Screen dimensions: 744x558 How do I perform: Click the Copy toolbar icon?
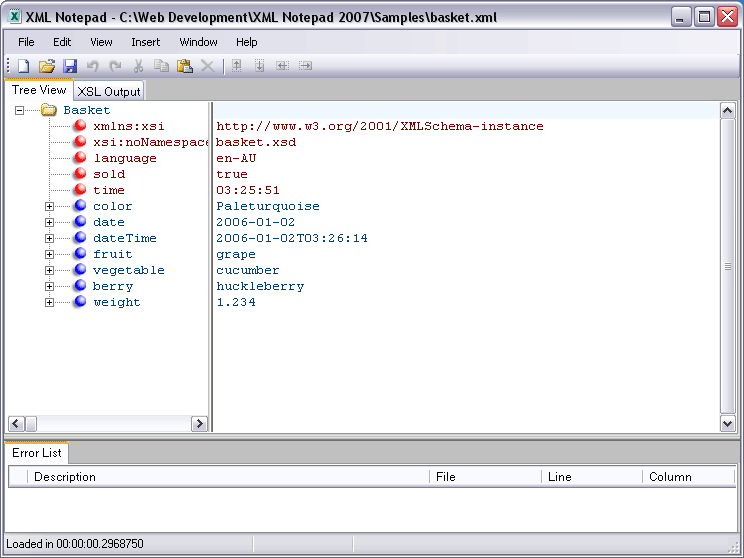coord(161,66)
